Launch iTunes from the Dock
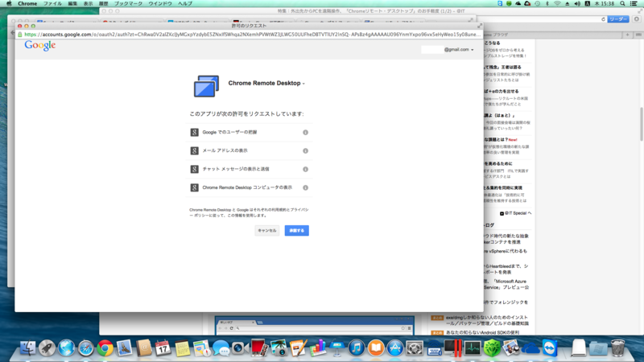The height and width of the screenshot is (362, 644). (356, 348)
